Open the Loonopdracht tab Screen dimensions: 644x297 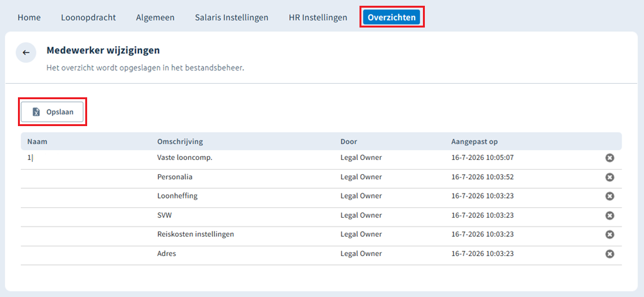pos(88,18)
